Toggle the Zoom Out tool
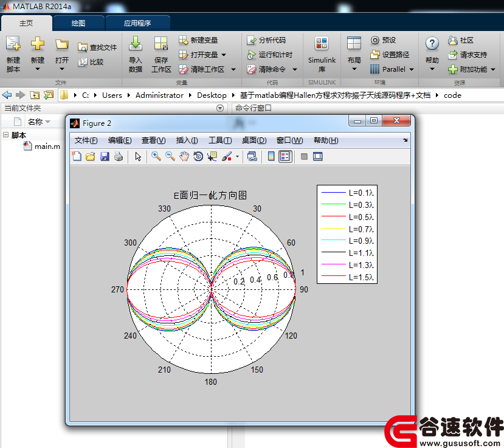 [x=170, y=156]
